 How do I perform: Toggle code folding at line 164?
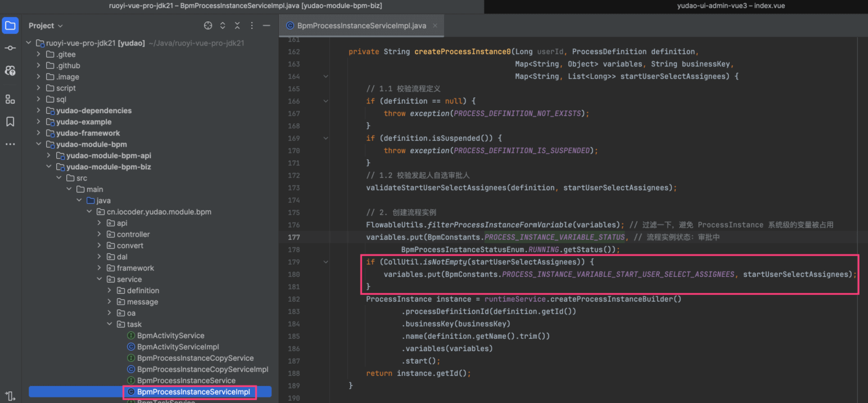[325, 77]
